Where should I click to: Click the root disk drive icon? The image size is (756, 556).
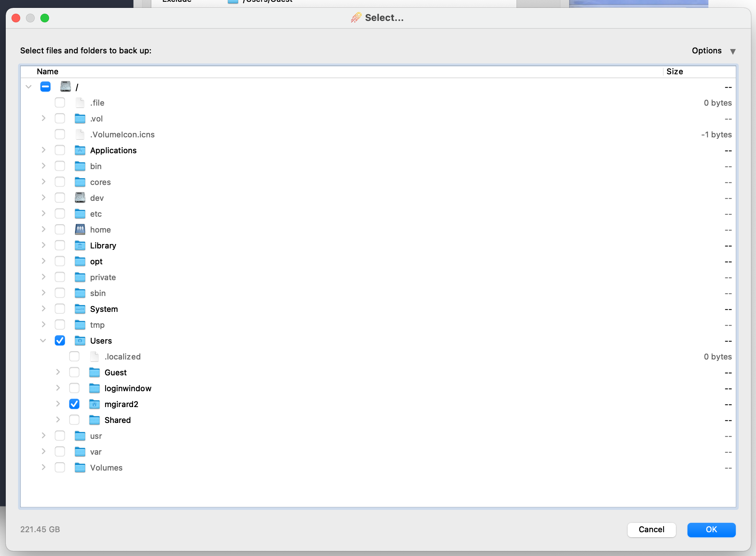click(66, 87)
